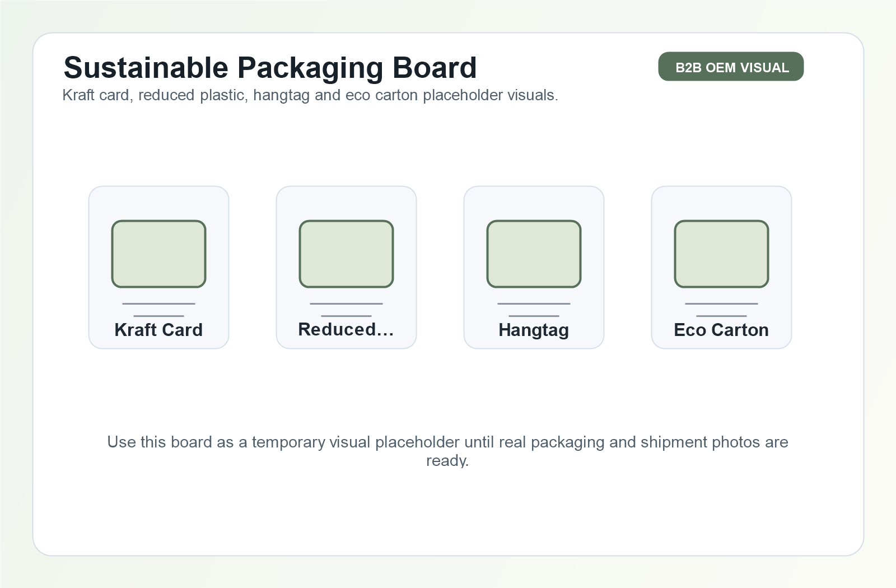Click the temporary visual placeholder note text
The height and width of the screenshot is (588, 896).
[x=447, y=451]
